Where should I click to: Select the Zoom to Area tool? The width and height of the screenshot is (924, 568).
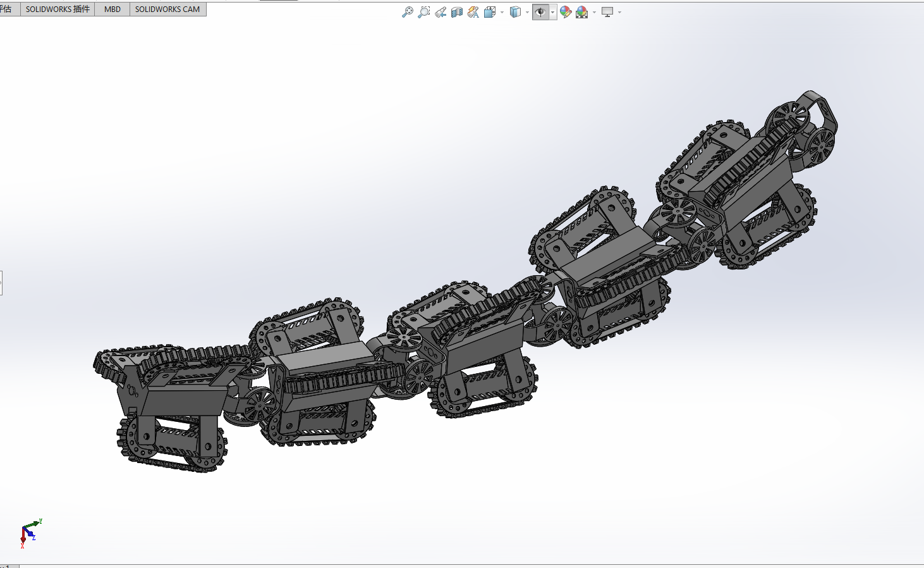coord(424,12)
